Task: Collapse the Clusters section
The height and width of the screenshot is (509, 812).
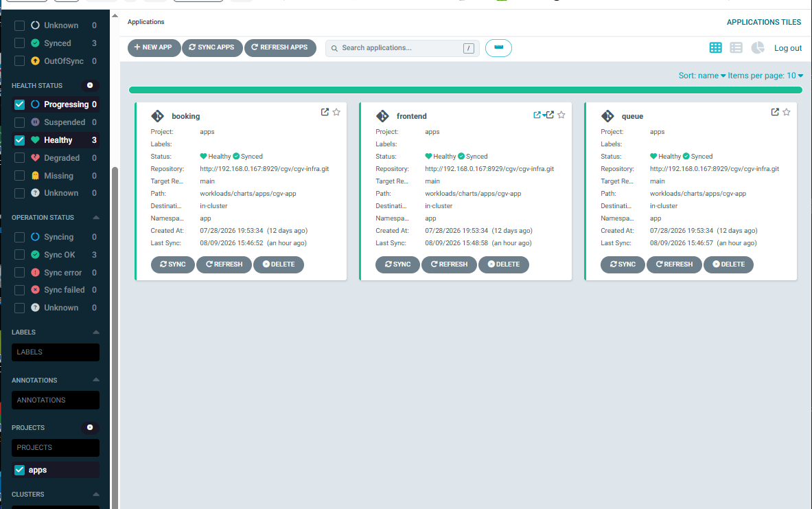Action: coord(96,494)
